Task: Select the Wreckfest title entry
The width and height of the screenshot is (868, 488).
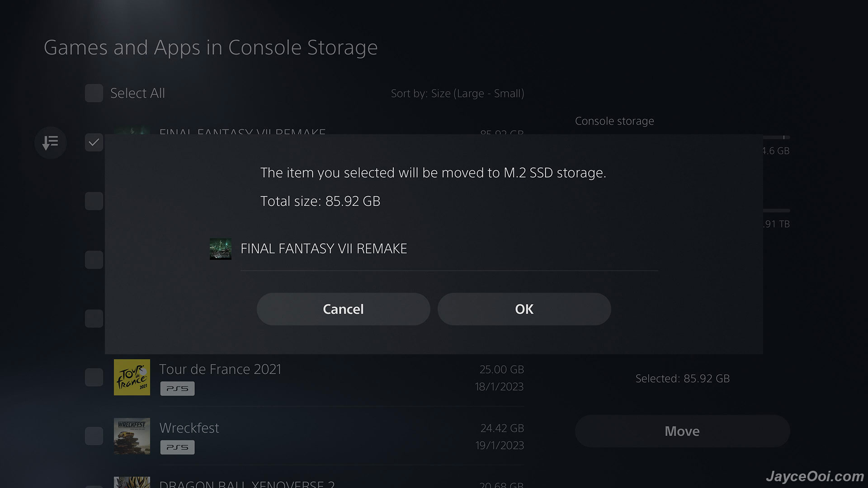Action: click(x=189, y=428)
